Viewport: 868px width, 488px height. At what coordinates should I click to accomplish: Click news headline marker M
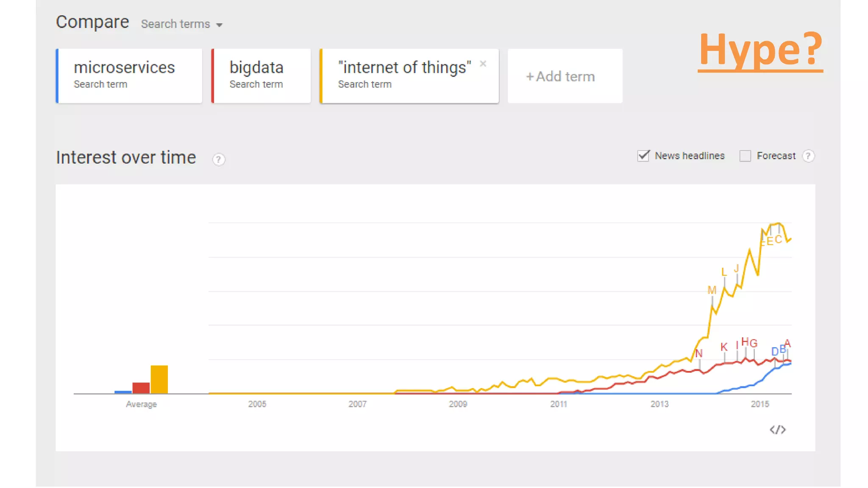(x=712, y=290)
